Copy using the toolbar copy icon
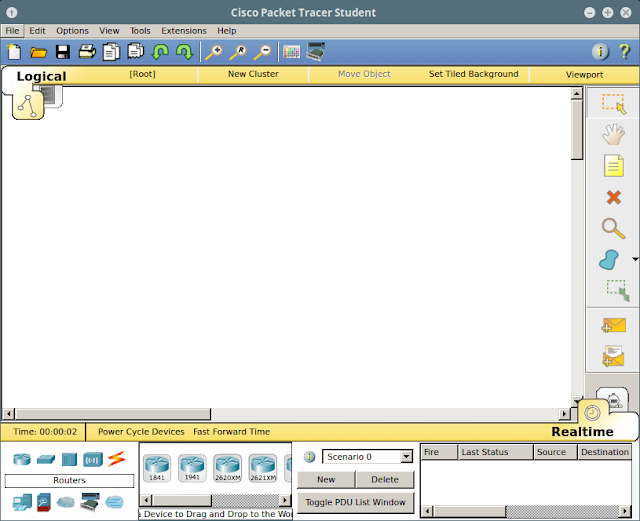 [111, 52]
